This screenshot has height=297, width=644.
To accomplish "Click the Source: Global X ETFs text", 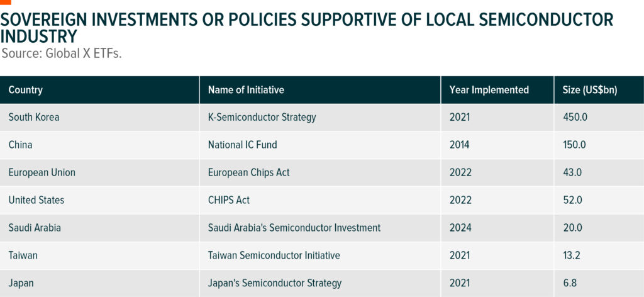I will point(62,53).
